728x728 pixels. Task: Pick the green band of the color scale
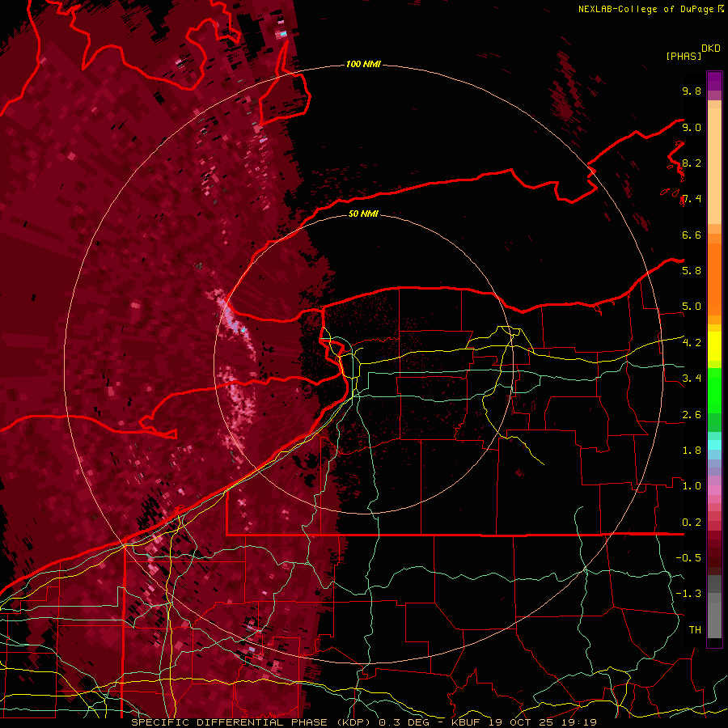point(714,390)
